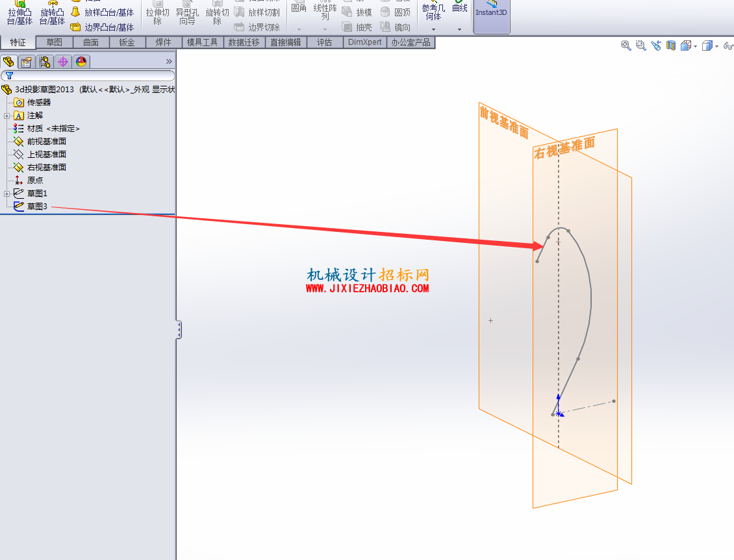Click the 抽壳 shell tool
Screen dimensions: 734x560
point(357,27)
